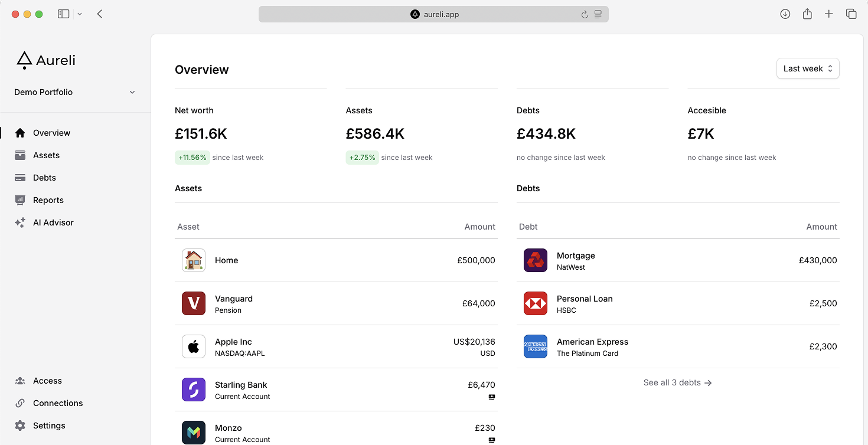The image size is (868, 445).
Task: Reload the page in Safari
Action: (585, 14)
